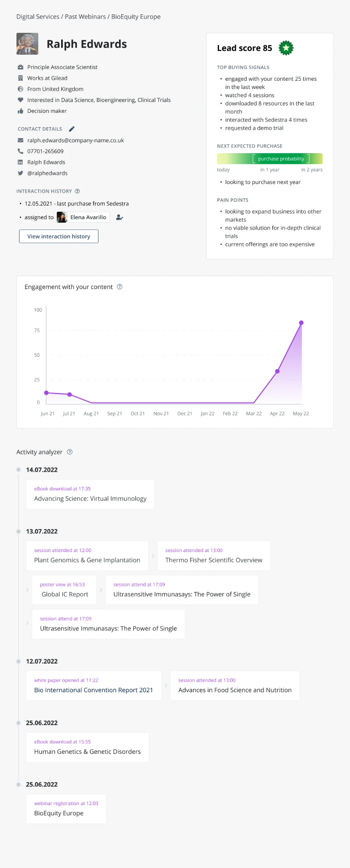Open Global IC Report poster card
Image resolution: width=350 pixels, height=868 pixels.
[x=64, y=590]
